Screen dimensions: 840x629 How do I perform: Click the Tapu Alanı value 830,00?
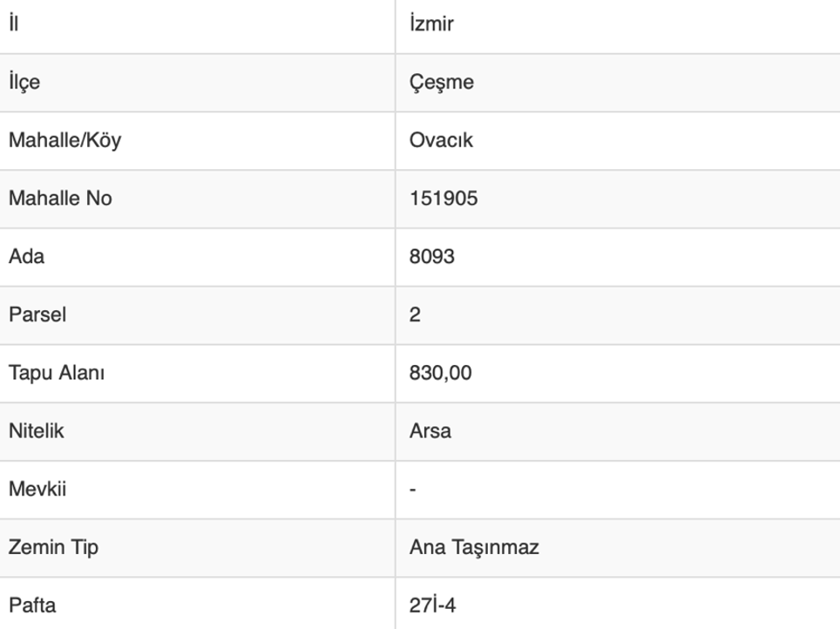pyautogui.click(x=441, y=373)
